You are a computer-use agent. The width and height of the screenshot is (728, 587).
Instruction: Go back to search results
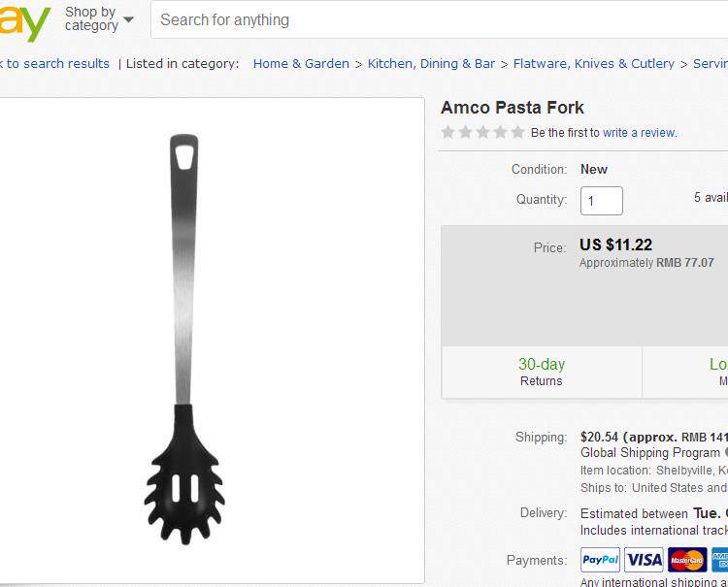pyautogui.click(x=55, y=64)
